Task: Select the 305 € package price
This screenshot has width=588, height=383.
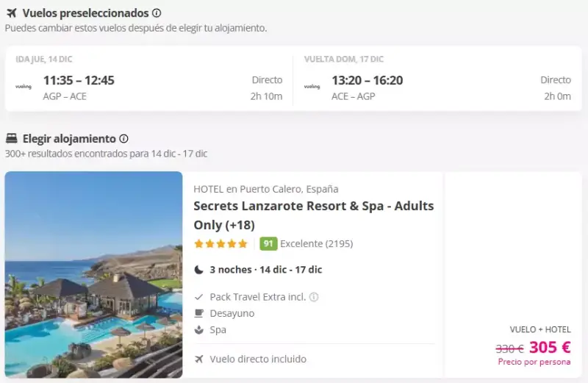Action: [x=550, y=348]
